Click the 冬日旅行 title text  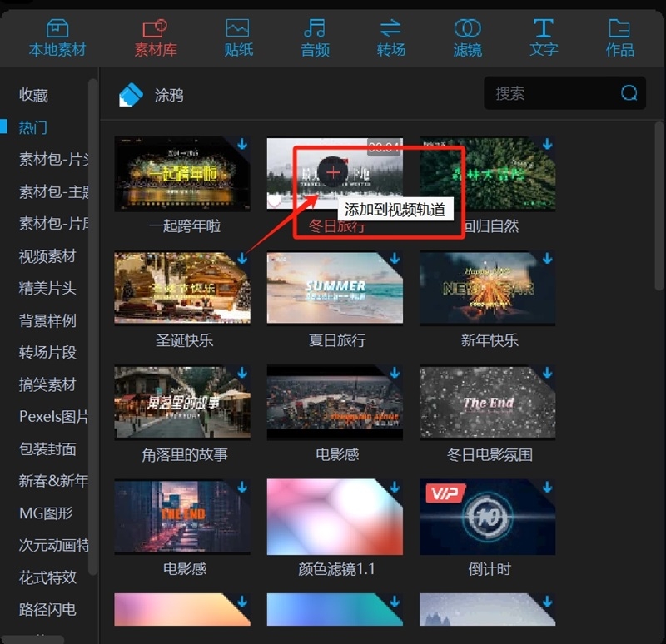[337, 226]
